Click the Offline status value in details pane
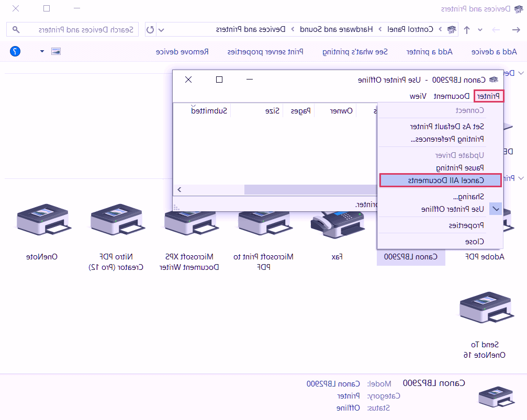Image resolution: width=527 pixels, height=420 pixels. pyautogui.click(x=348, y=408)
